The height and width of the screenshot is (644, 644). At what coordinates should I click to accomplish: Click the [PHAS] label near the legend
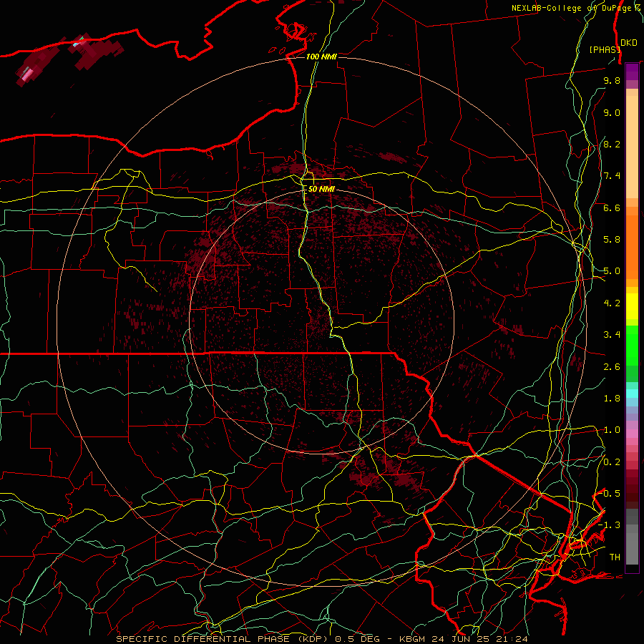tap(605, 49)
